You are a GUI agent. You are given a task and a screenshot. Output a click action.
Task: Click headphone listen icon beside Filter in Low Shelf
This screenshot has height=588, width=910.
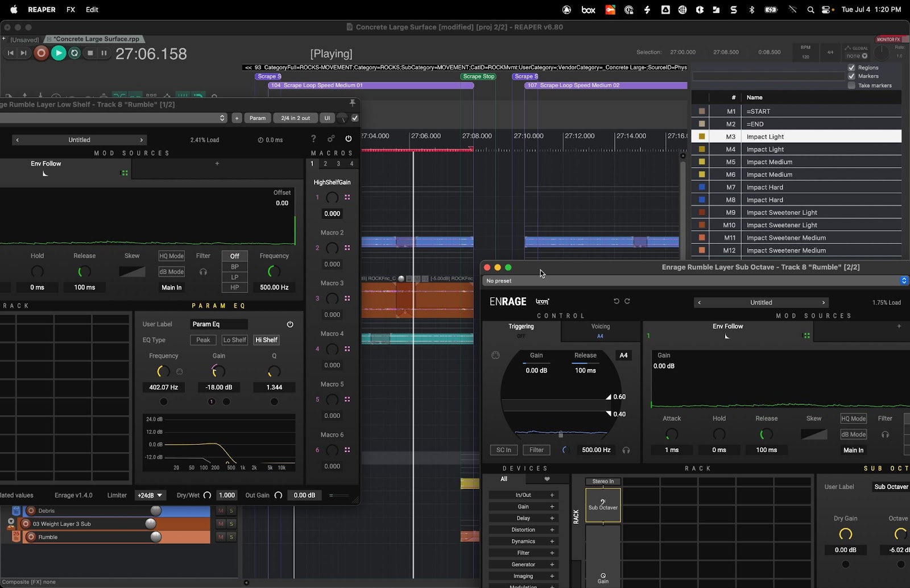point(203,272)
